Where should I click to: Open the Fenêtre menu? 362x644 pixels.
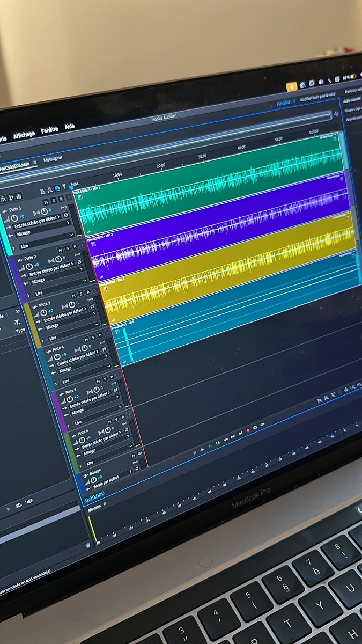[x=50, y=130]
